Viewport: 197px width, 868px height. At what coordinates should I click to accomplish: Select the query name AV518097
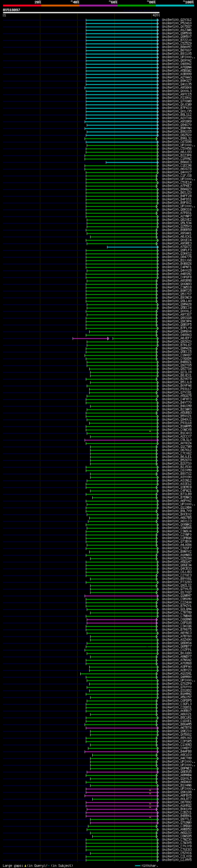coord(11,10)
